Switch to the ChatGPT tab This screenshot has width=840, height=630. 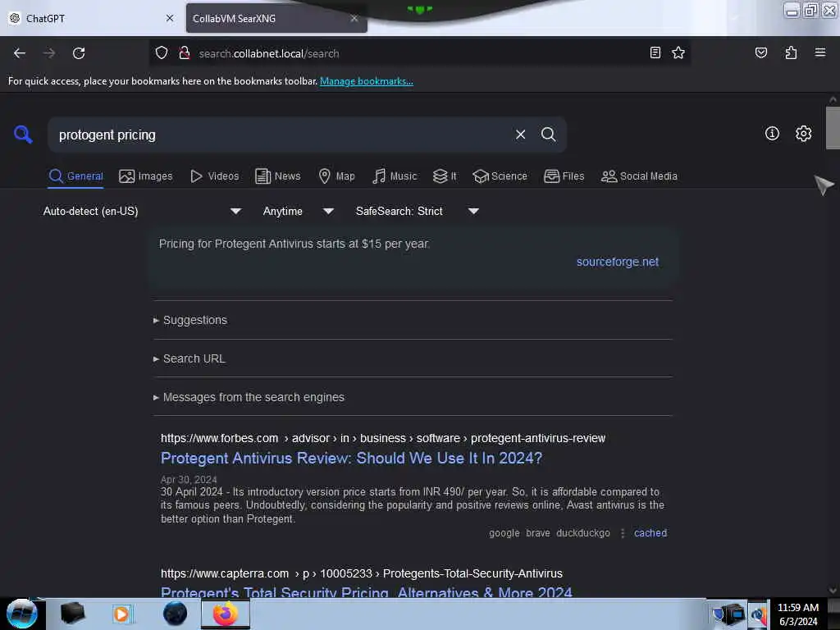coord(91,18)
